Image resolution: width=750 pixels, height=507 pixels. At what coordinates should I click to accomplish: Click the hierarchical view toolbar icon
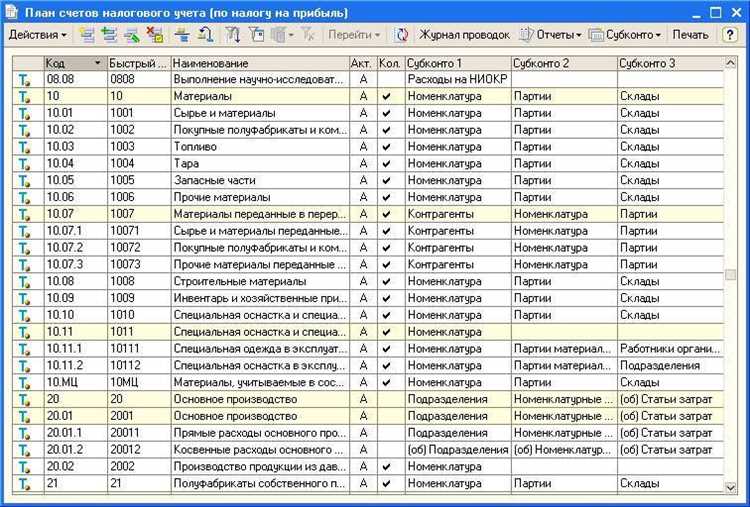[183, 35]
